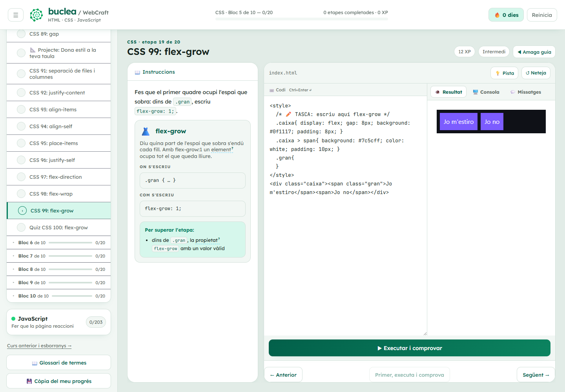The height and width of the screenshot is (392, 565).
Task: Toggle completion circle for CSS 92: justify-content
Action: point(21,93)
